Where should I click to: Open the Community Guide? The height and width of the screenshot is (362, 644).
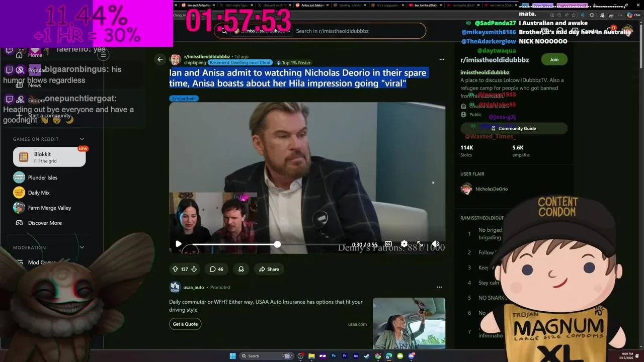[513, 128]
